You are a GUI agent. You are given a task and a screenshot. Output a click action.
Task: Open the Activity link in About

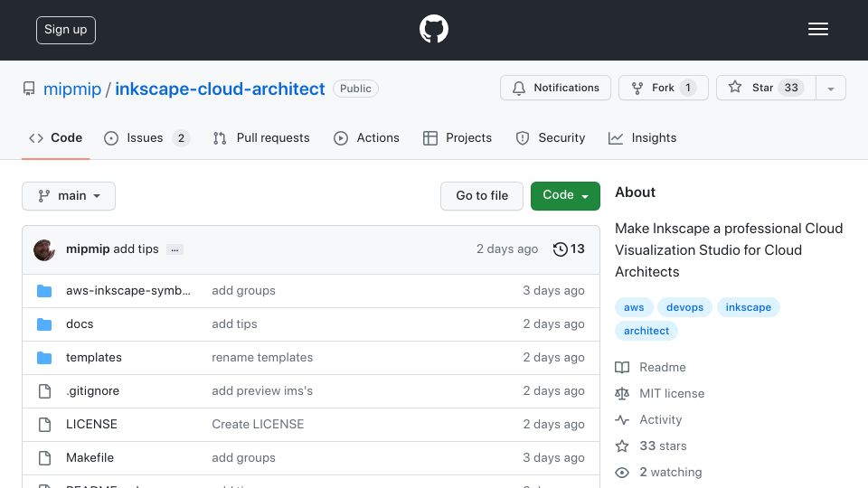click(x=660, y=420)
